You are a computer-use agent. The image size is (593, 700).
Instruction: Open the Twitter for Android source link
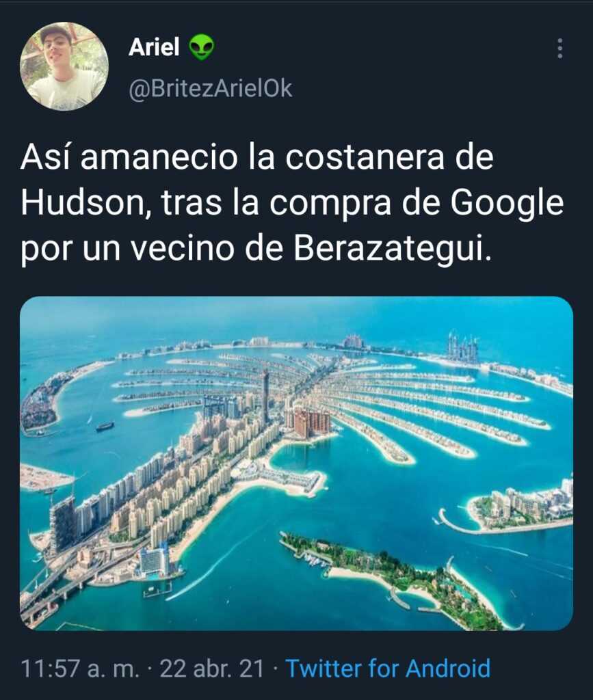[388, 669]
